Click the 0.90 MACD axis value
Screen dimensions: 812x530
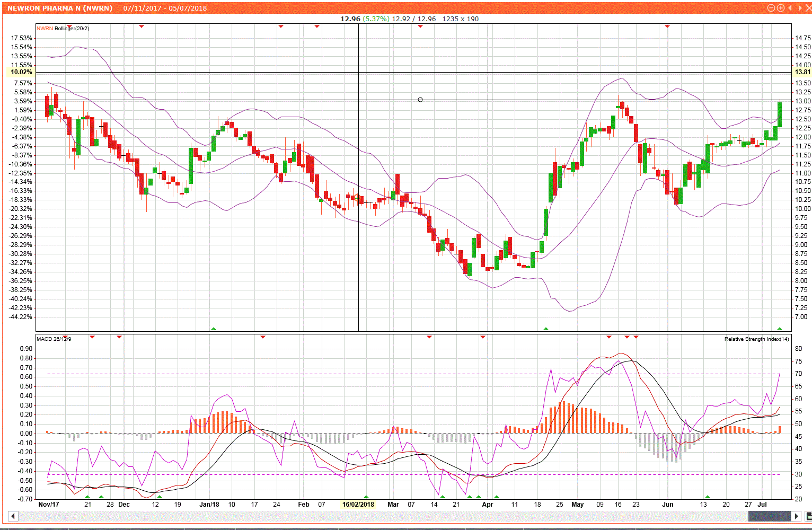pyautogui.click(x=26, y=349)
